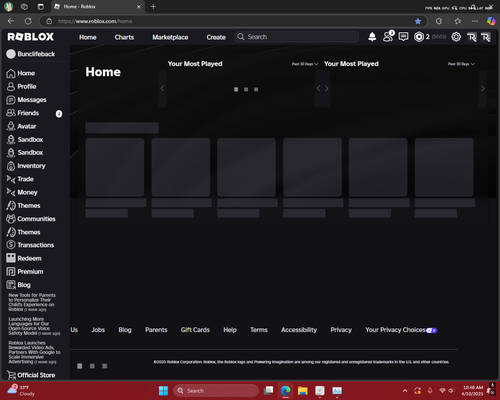Screen dimensions: 500x400
Task: Open the Marketplace tab
Action: [170, 37]
